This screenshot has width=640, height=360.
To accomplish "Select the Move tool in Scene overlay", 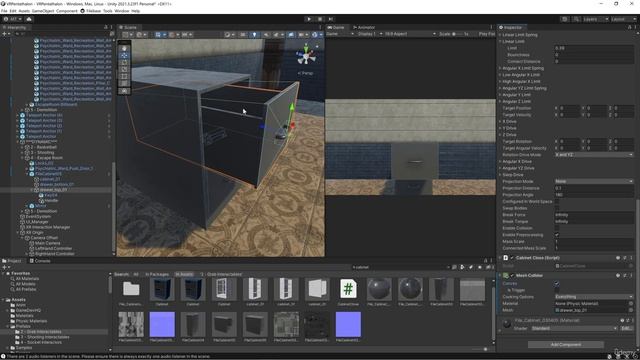I will pyautogui.click(x=124, y=55).
